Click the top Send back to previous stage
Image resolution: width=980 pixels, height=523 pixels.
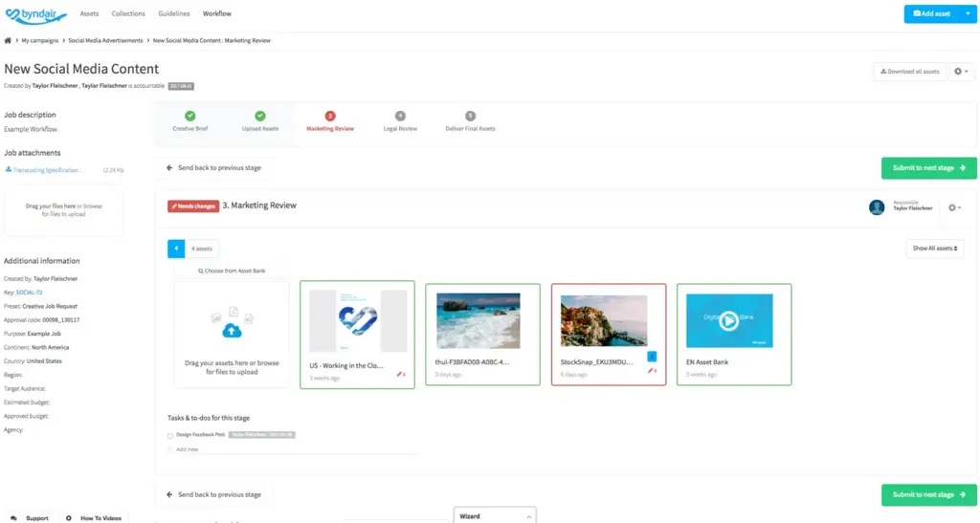pos(213,168)
